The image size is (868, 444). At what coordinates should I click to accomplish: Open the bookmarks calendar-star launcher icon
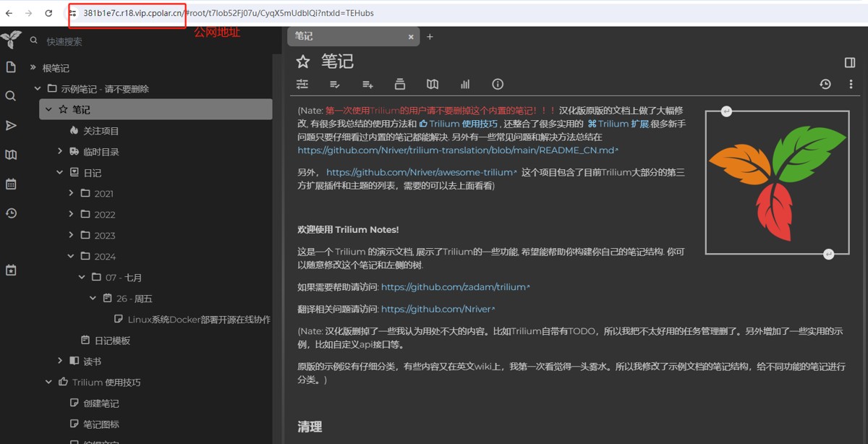tap(11, 270)
